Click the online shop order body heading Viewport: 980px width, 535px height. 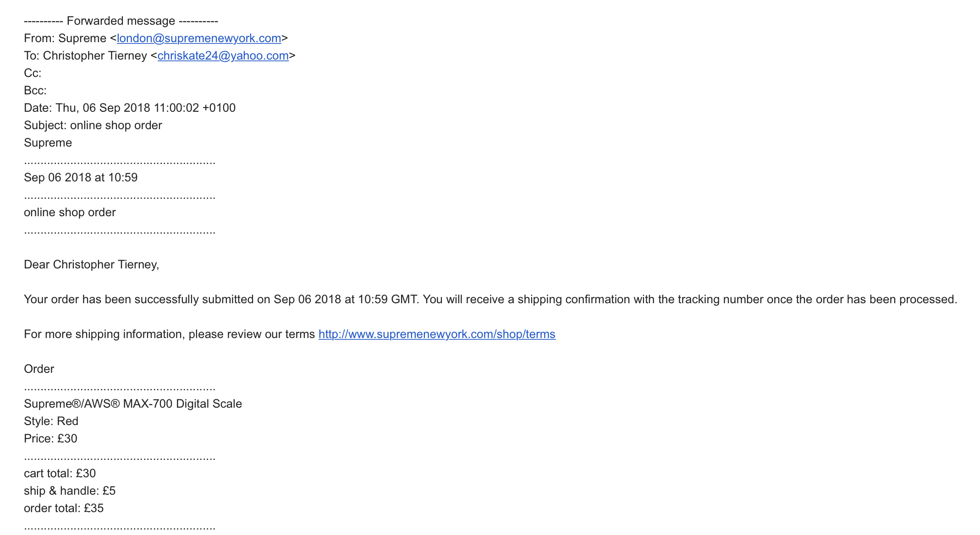70,212
